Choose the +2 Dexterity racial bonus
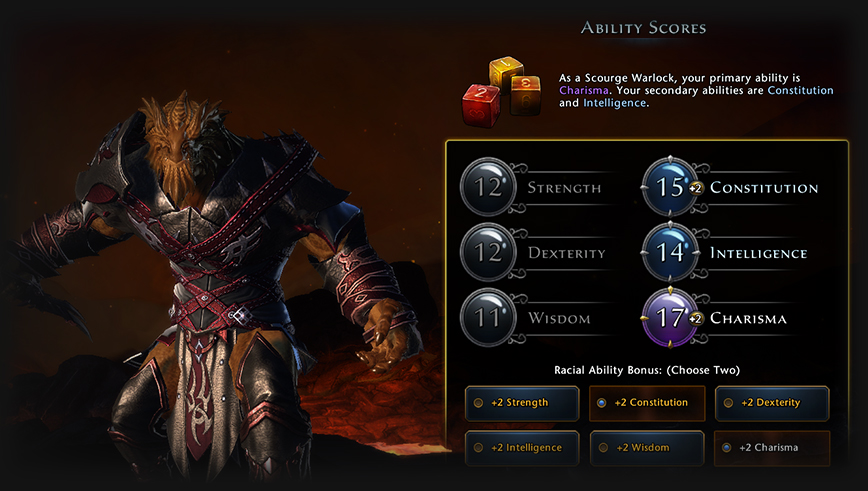 coord(772,403)
